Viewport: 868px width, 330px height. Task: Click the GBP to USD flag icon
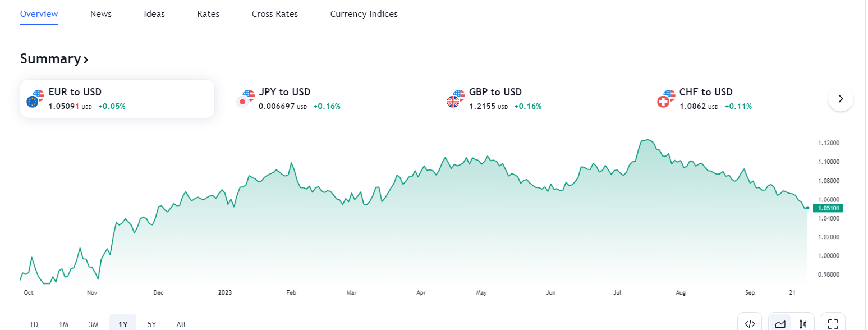coord(456,98)
